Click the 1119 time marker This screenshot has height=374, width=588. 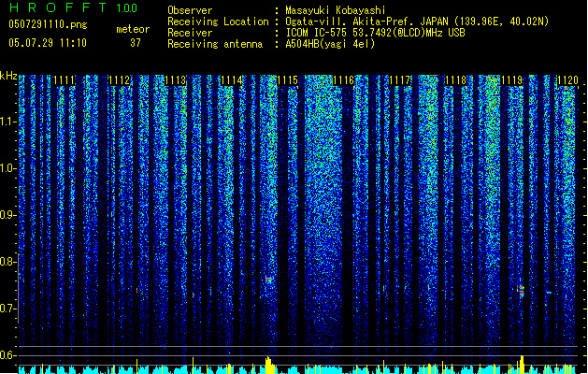coord(512,80)
